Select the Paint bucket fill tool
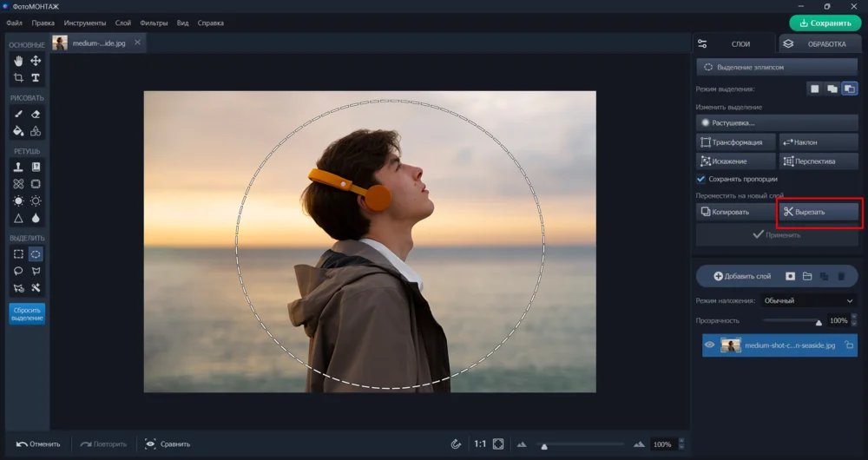 pyautogui.click(x=18, y=131)
